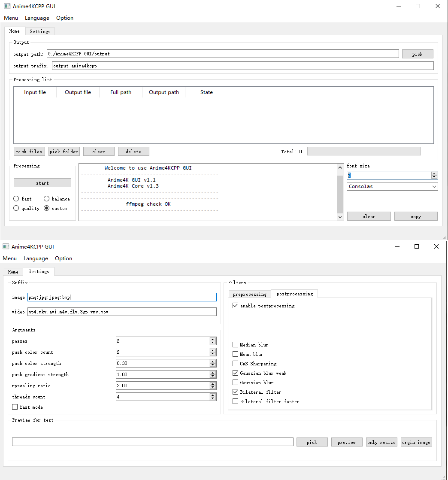Decrease upscaling ratio with the down arrow
448x480 pixels.
213,387
